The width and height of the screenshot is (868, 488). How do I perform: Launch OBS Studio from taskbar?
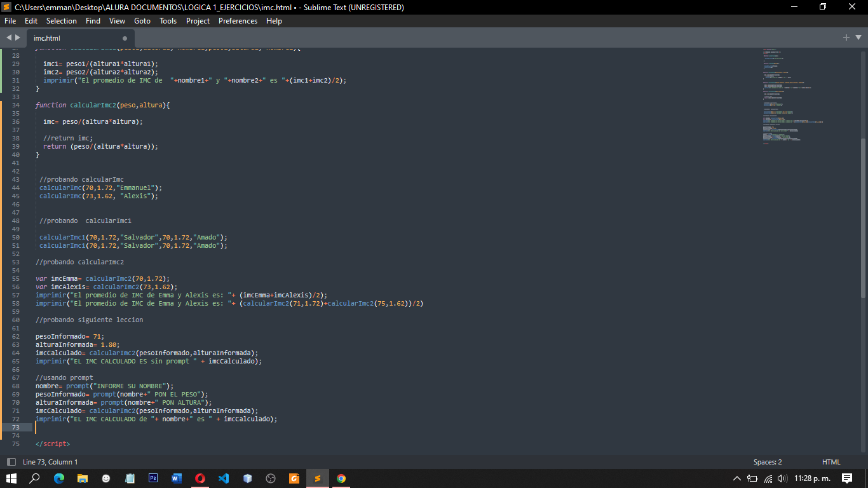click(271, 478)
